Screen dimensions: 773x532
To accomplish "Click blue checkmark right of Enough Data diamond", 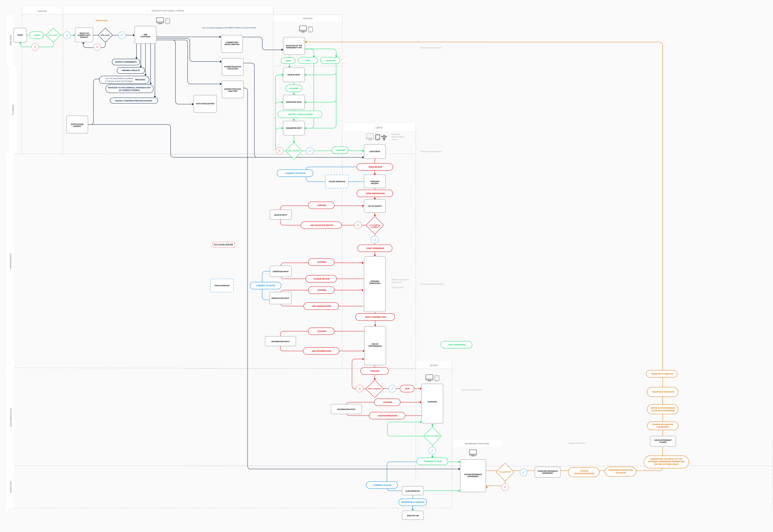I will 523,472.
